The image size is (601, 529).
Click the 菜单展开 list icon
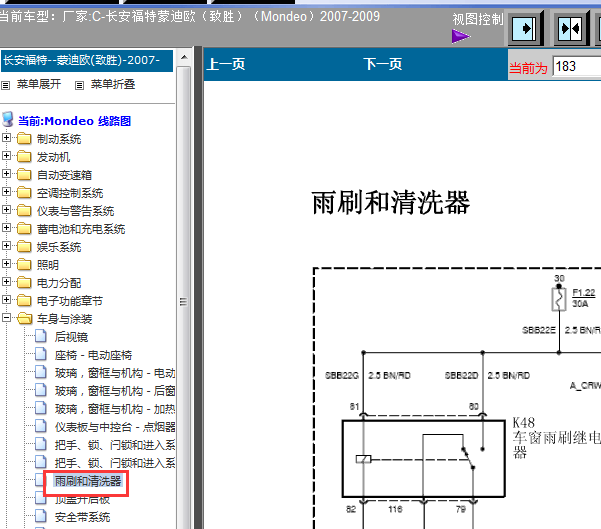5,85
